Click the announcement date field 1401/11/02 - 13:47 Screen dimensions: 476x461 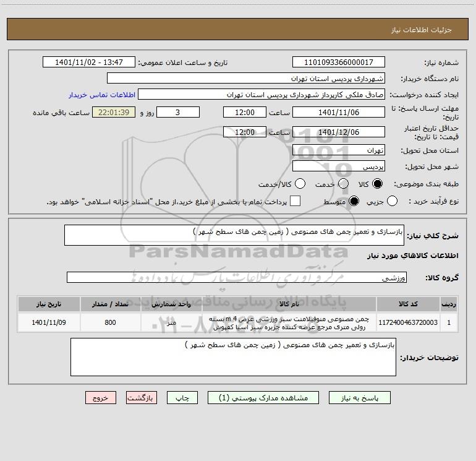[x=89, y=62]
